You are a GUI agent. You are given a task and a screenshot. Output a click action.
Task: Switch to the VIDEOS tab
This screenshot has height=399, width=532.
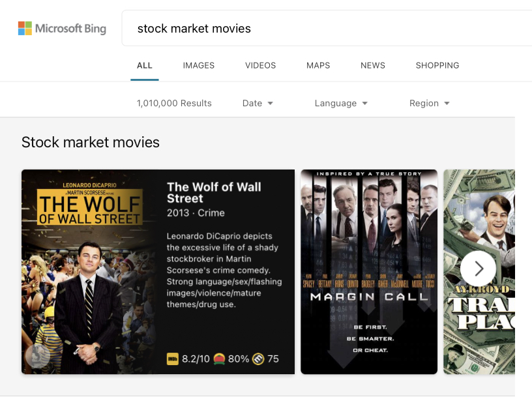[261, 65]
